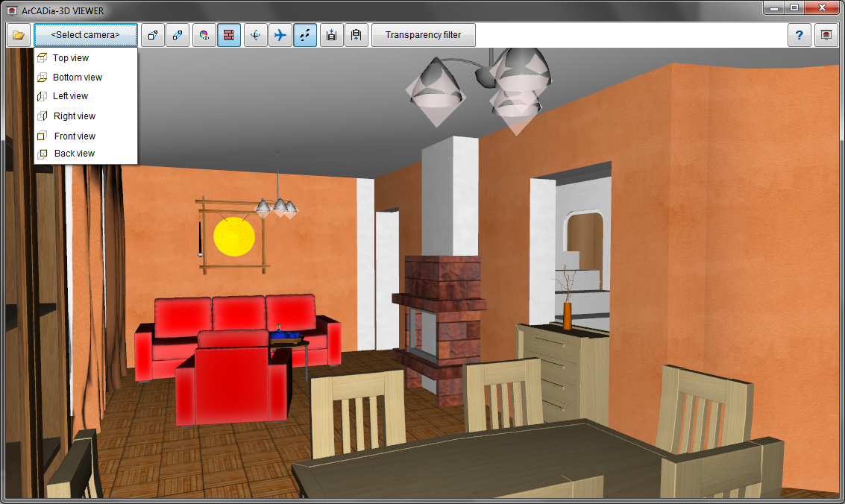
Task: Toggle the footsteps walk mode button
Action: [x=305, y=35]
